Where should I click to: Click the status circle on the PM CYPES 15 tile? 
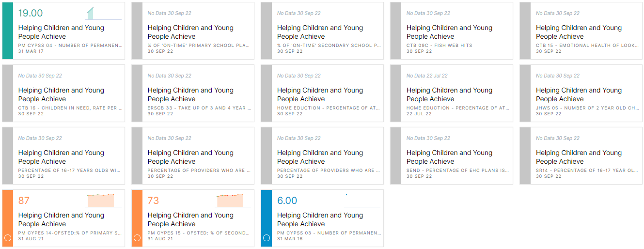click(x=137, y=238)
